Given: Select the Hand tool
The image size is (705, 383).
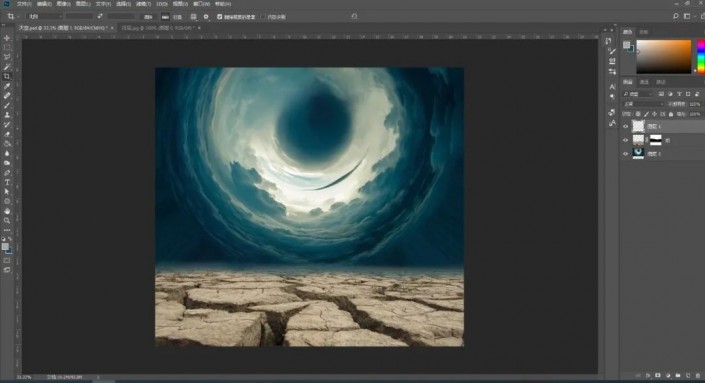Looking at the screenshot, I should (x=7, y=211).
